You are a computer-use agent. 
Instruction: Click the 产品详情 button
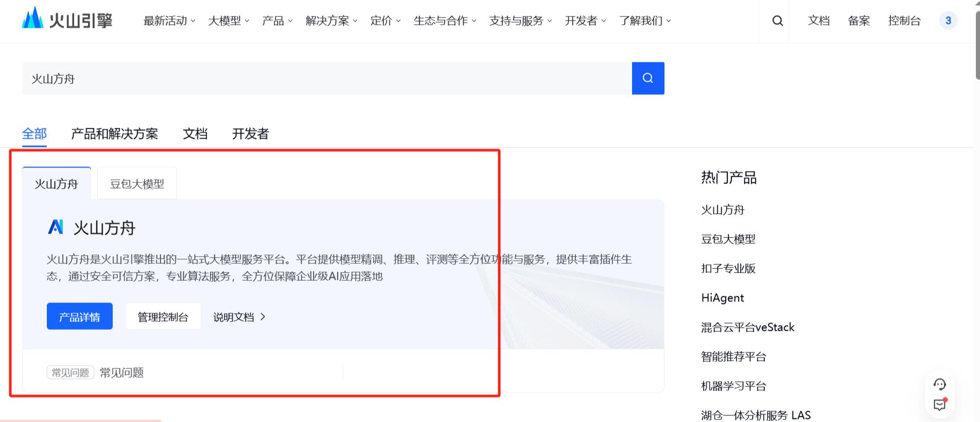coord(80,316)
